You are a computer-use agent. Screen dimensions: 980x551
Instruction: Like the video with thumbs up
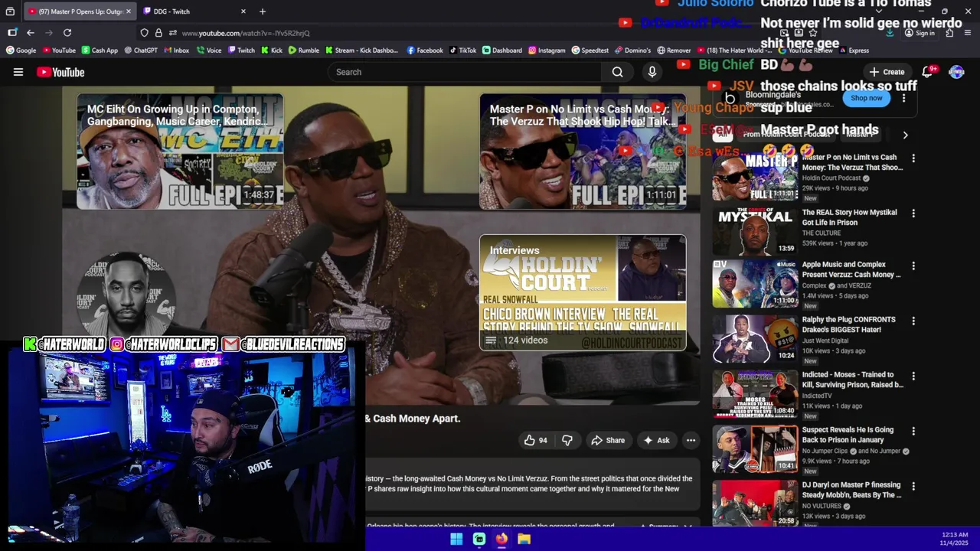point(536,440)
